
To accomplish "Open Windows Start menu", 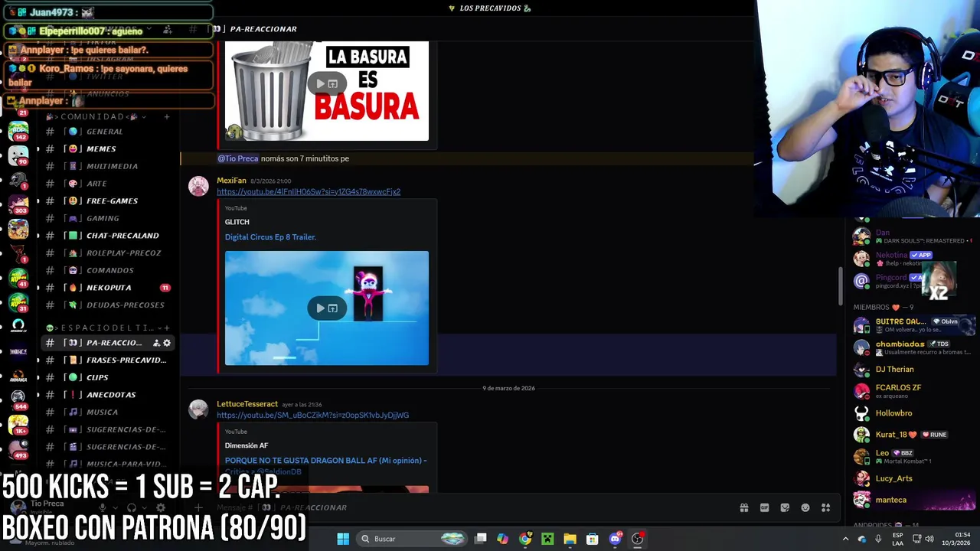I will (343, 539).
